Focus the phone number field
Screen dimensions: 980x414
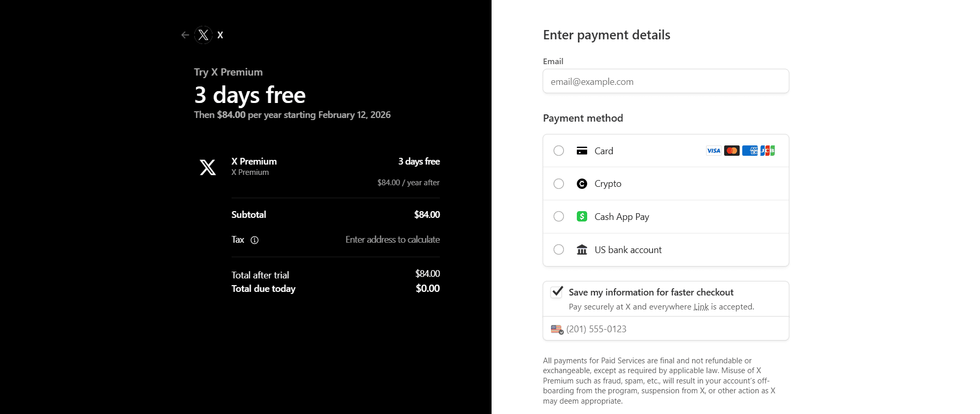click(x=666, y=329)
